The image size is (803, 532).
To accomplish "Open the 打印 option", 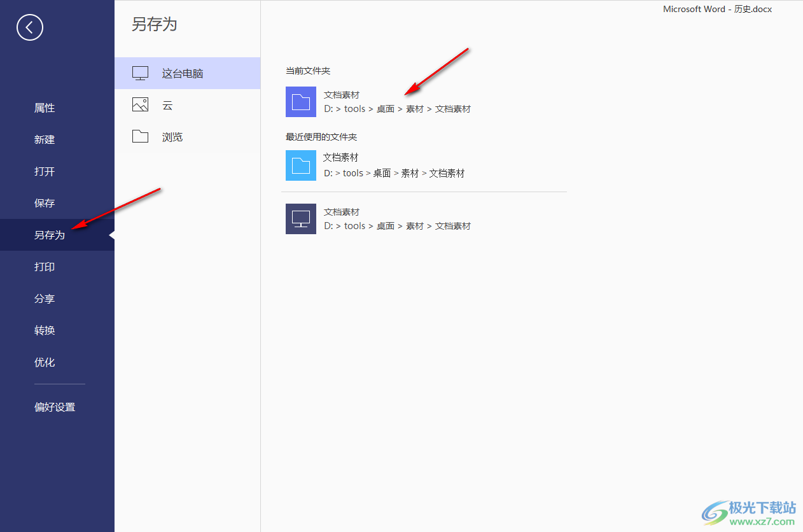I will 45,267.
